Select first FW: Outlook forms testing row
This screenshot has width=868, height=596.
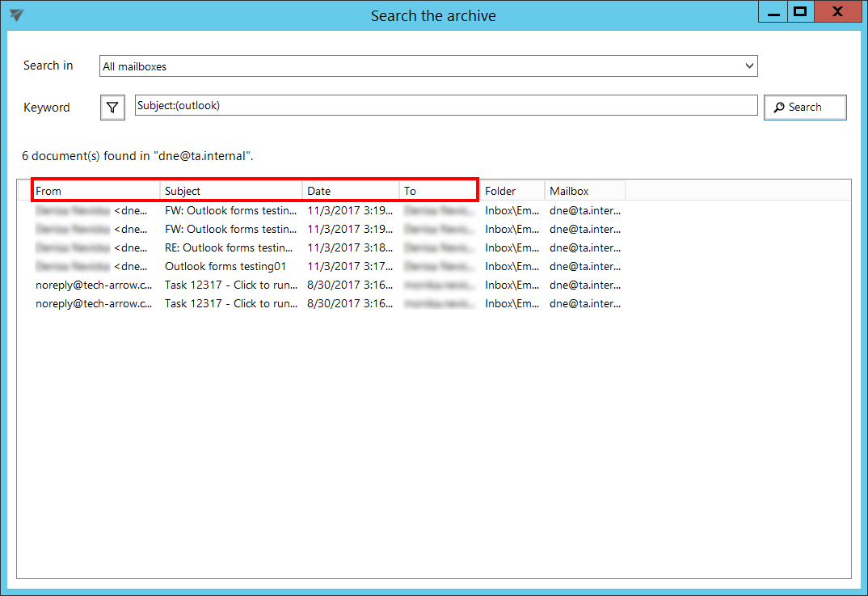pos(230,210)
